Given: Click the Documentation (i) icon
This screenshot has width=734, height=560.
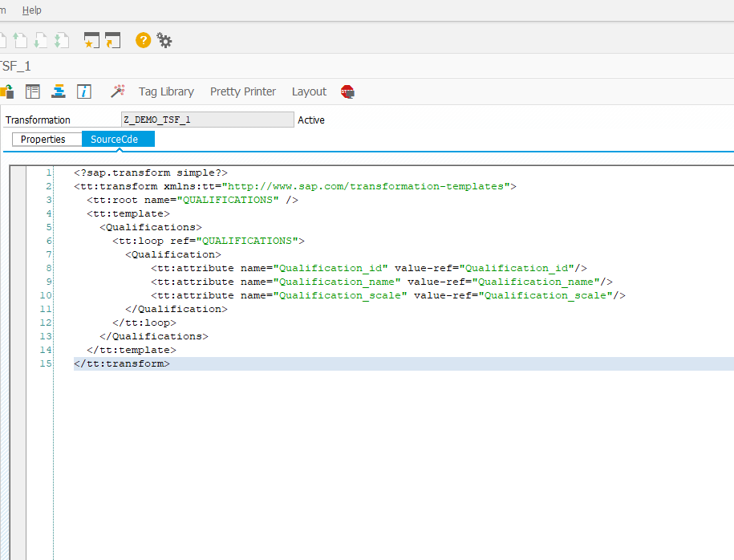Looking at the screenshot, I should click(83, 91).
